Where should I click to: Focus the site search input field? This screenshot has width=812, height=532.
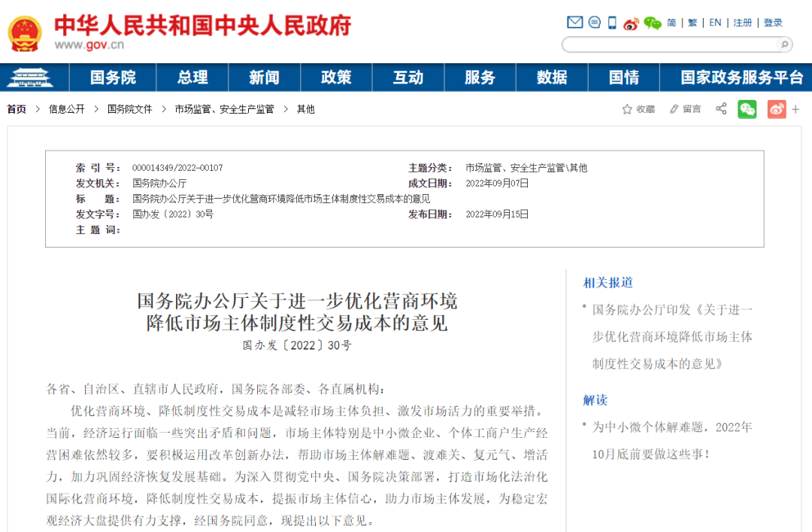click(669, 44)
